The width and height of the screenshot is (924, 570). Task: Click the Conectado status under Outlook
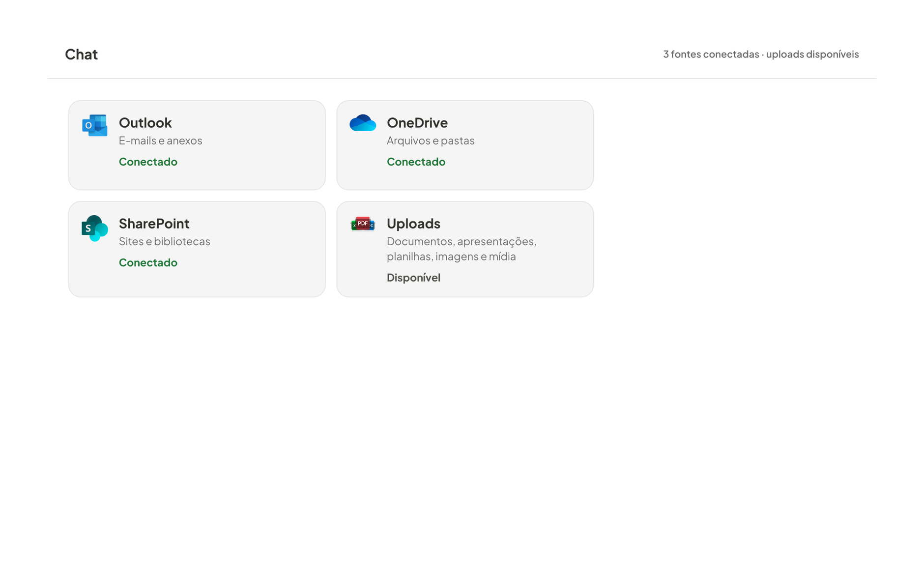point(148,162)
